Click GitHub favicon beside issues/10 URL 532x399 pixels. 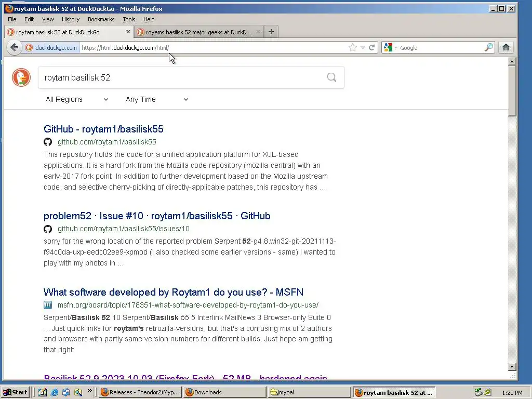pos(48,229)
